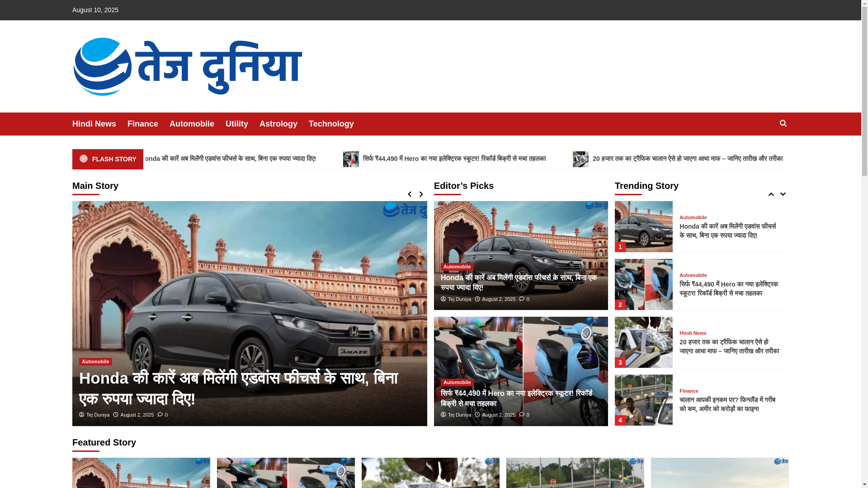Open Utility menu

237,124
